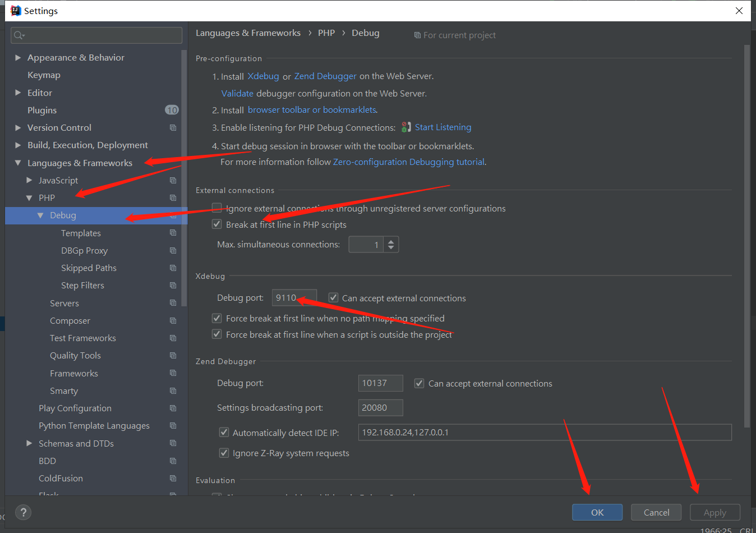Image resolution: width=756 pixels, height=533 pixels.
Task: Click the search magnifier icon in settings
Action: coord(19,35)
